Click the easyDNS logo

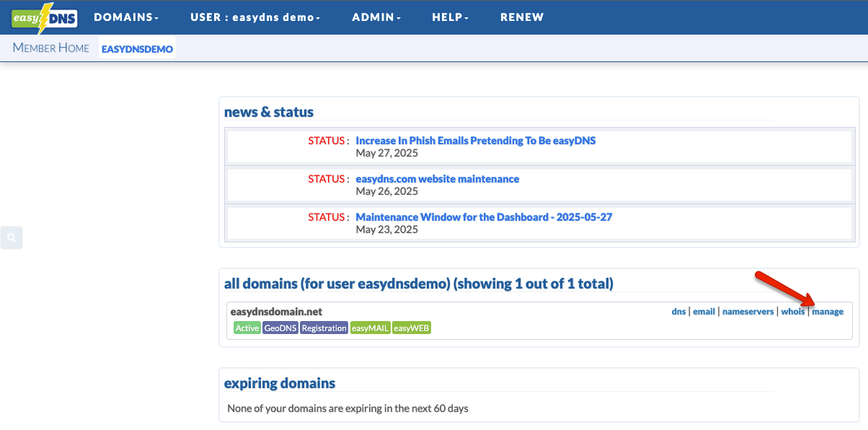(x=45, y=17)
